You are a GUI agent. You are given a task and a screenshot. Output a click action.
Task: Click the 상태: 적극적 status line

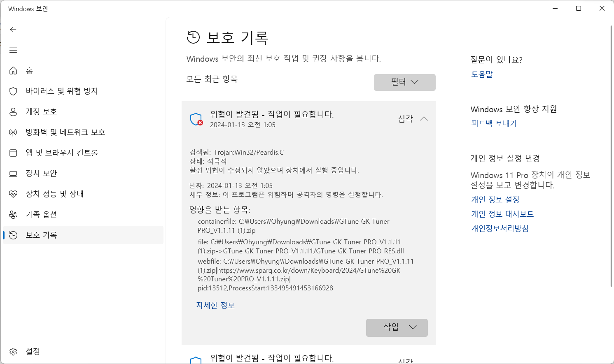pos(208,161)
